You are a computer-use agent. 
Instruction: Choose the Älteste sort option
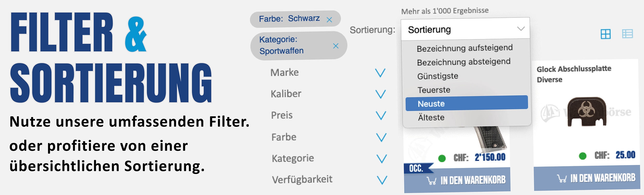[x=431, y=118]
